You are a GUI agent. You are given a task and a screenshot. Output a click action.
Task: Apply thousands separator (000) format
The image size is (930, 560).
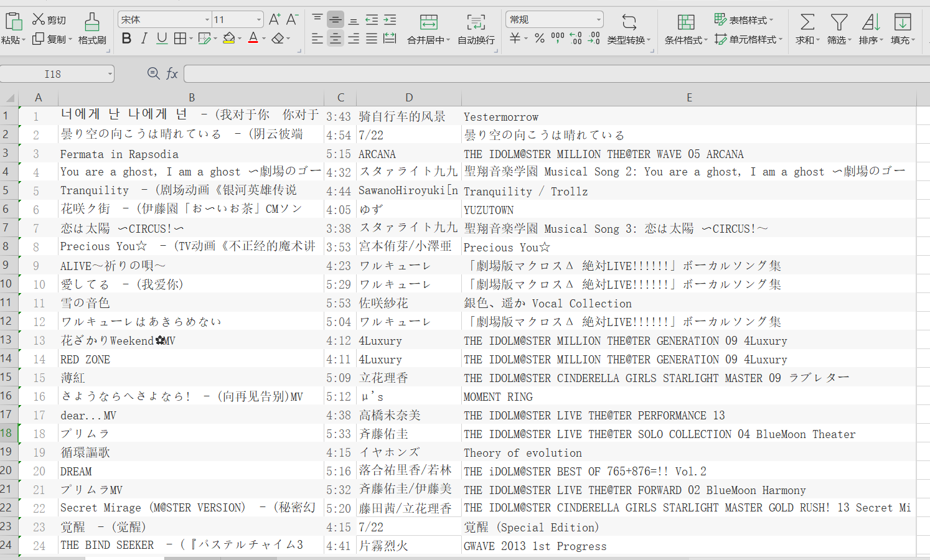[x=558, y=39]
